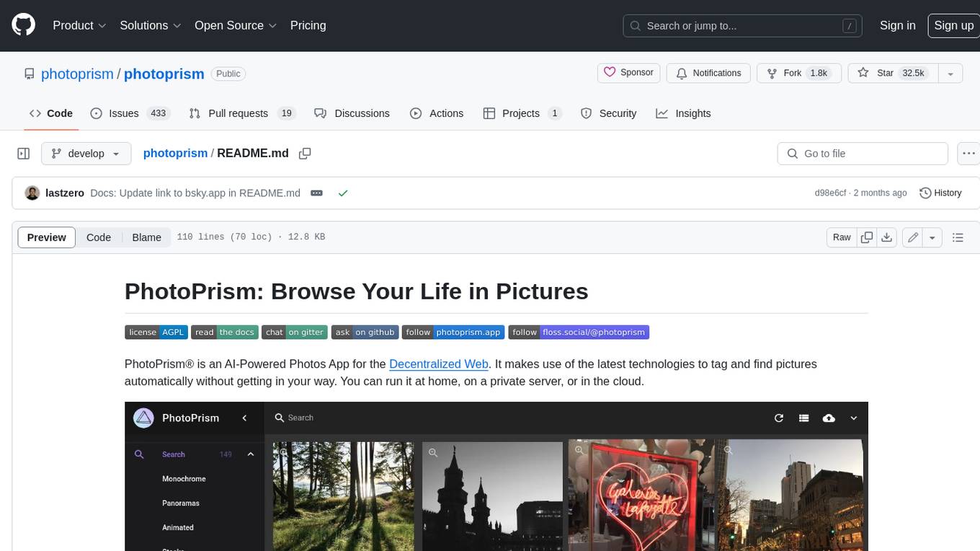Expand the commit message details ellipsis
980x551 pixels.
(x=316, y=193)
